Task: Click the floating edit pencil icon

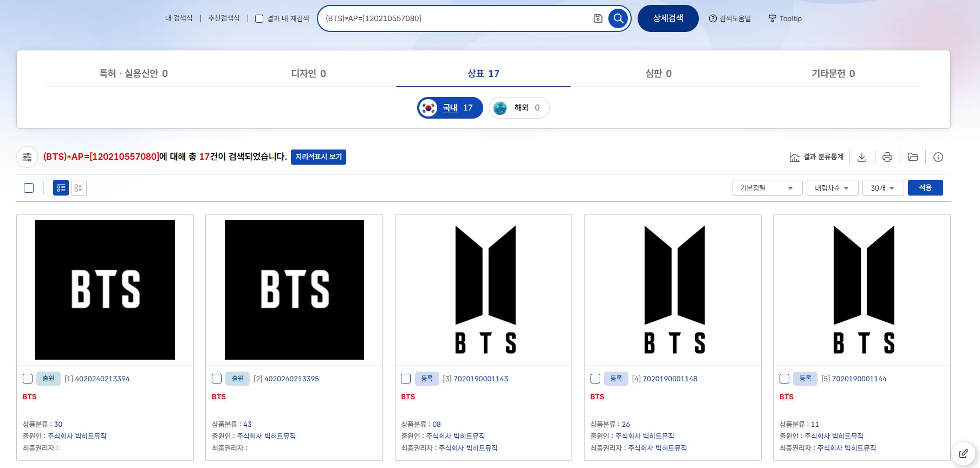Action: click(x=963, y=453)
